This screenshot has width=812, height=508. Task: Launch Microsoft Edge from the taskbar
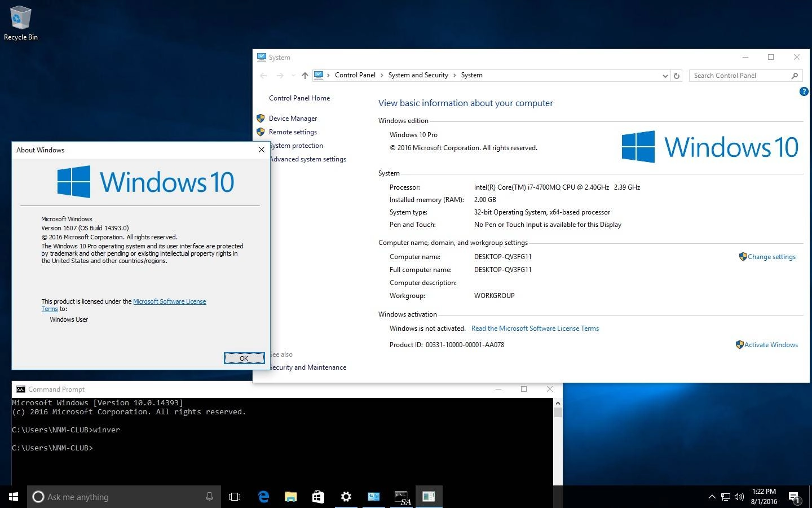tap(263, 497)
